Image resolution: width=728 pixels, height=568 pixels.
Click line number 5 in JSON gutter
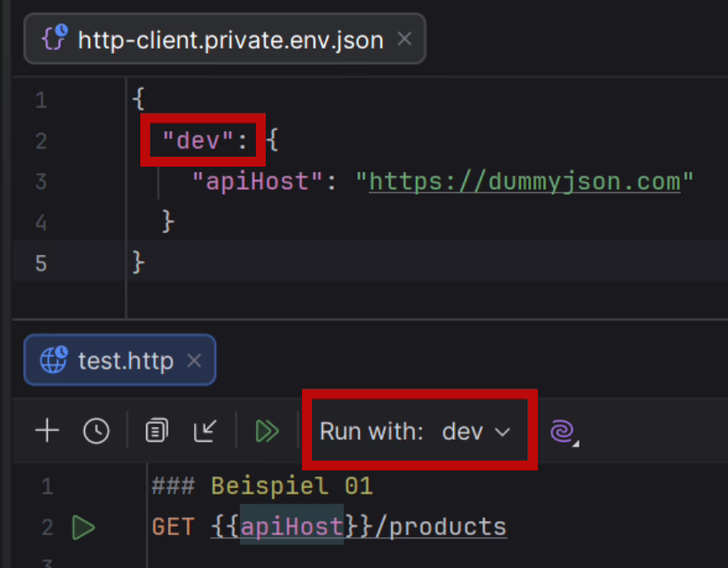click(x=41, y=263)
